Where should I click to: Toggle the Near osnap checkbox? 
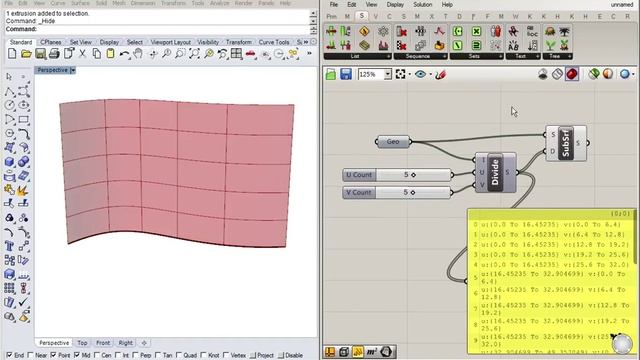click(31, 355)
